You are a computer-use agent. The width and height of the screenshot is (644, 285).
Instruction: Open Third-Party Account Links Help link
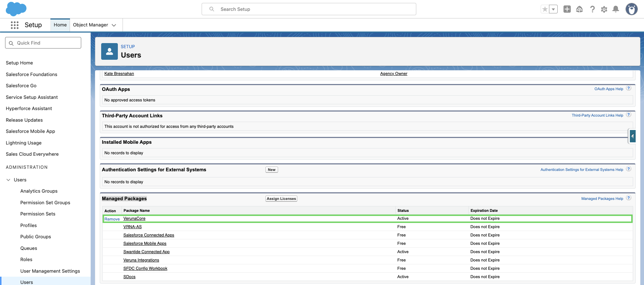point(597,116)
